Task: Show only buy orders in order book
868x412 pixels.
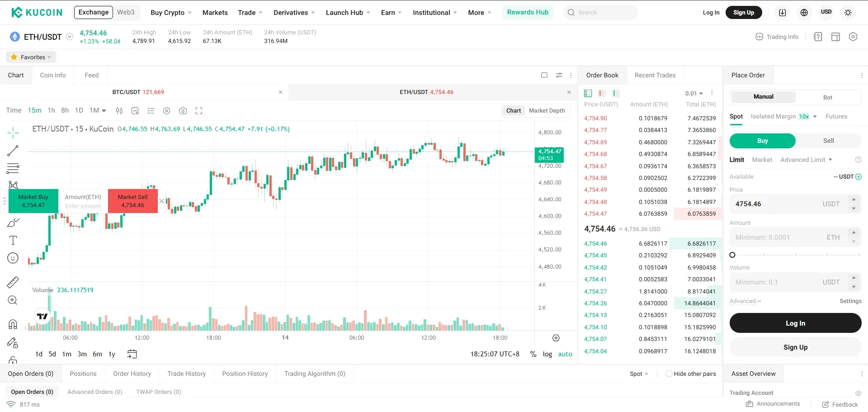Action: [616, 93]
